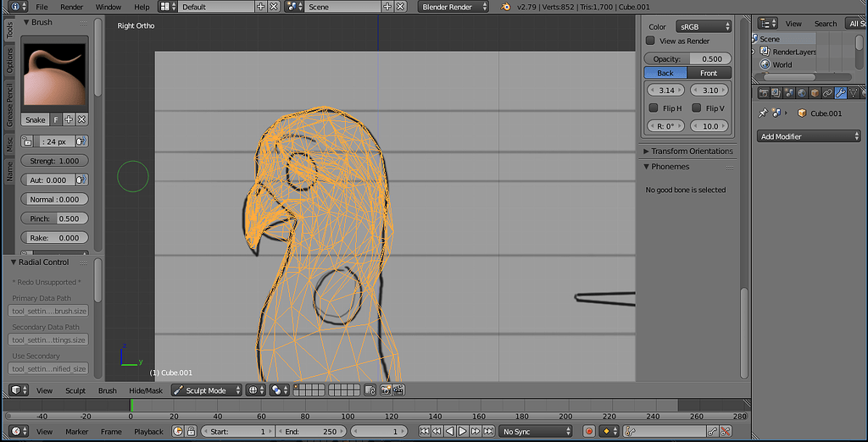Toggle unified brush size lock icon
This screenshot has width=868, height=442.
26,141
